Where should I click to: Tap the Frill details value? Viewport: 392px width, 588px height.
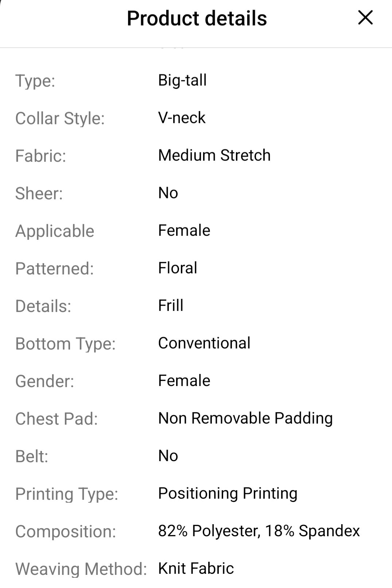(171, 305)
